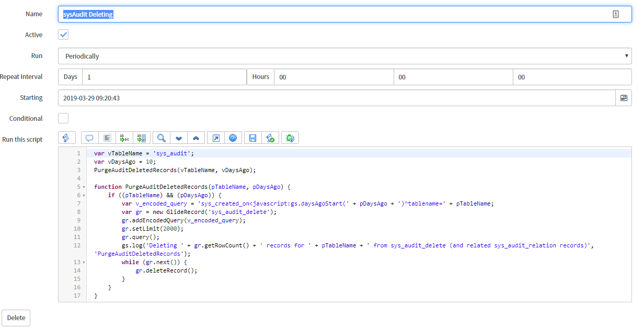The image size is (644, 329).
Task: Click the "Run" field label
Action: pos(37,55)
